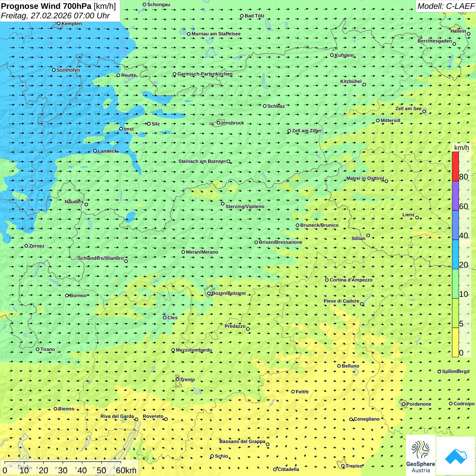
Task: Click the 'km/h' legend heading
Action: click(x=461, y=148)
